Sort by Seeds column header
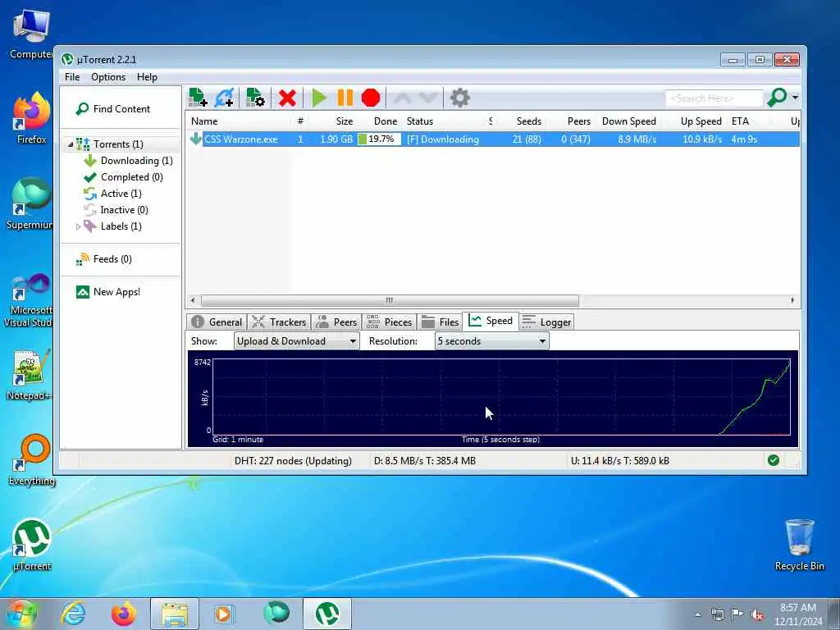This screenshot has height=630, width=840. pos(520,121)
